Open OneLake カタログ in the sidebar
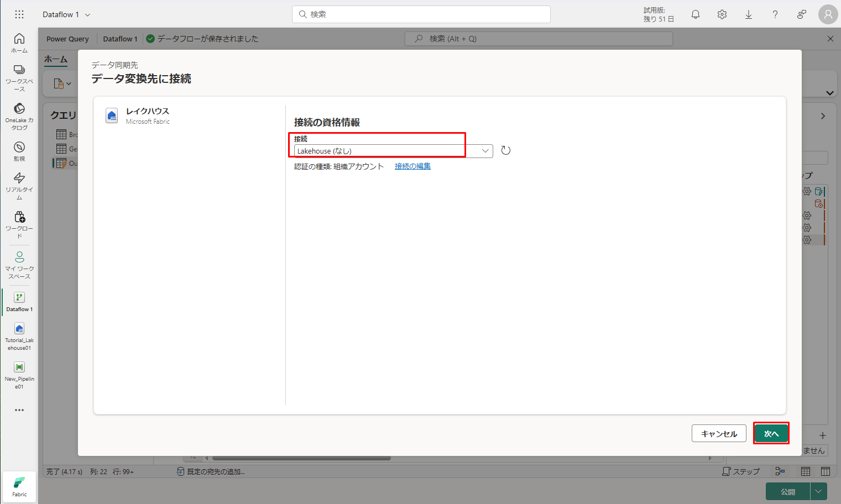 click(x=19, y=117)
